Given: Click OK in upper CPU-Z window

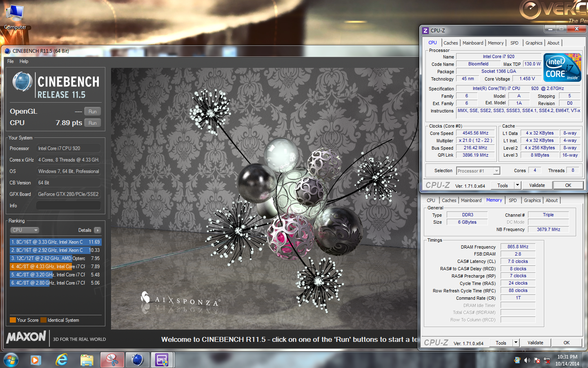Looking at the screenshot, I should point(568,185).
